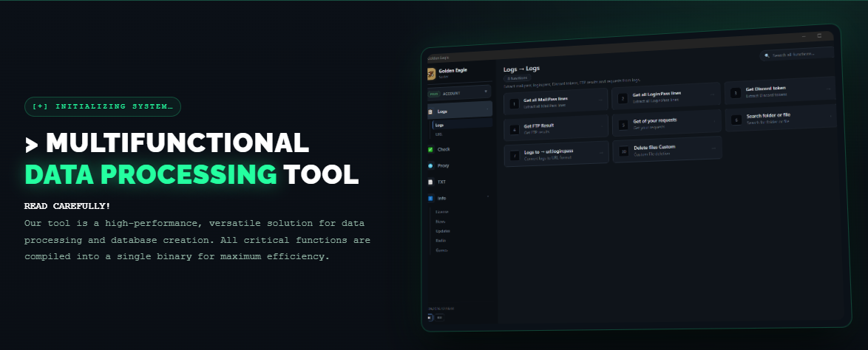Open the Get FTP Result function
The height and width of the screenshot is (350, 868).
tap(556, 128)
